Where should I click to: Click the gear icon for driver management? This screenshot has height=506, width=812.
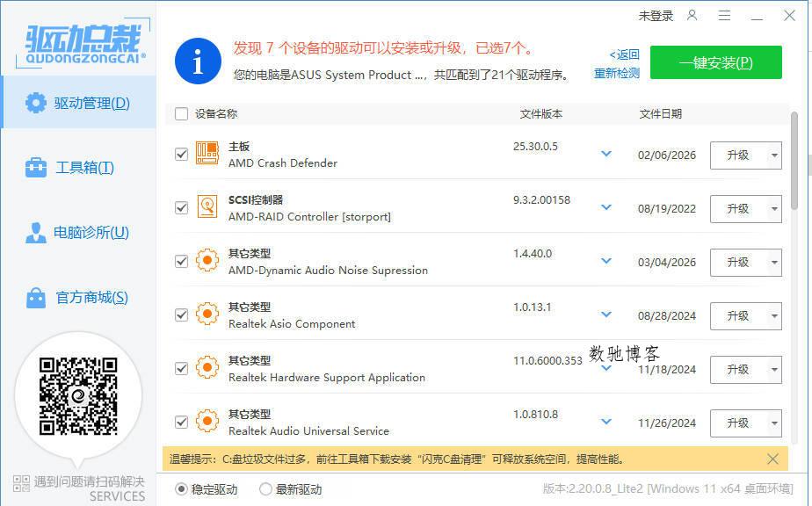36,103
